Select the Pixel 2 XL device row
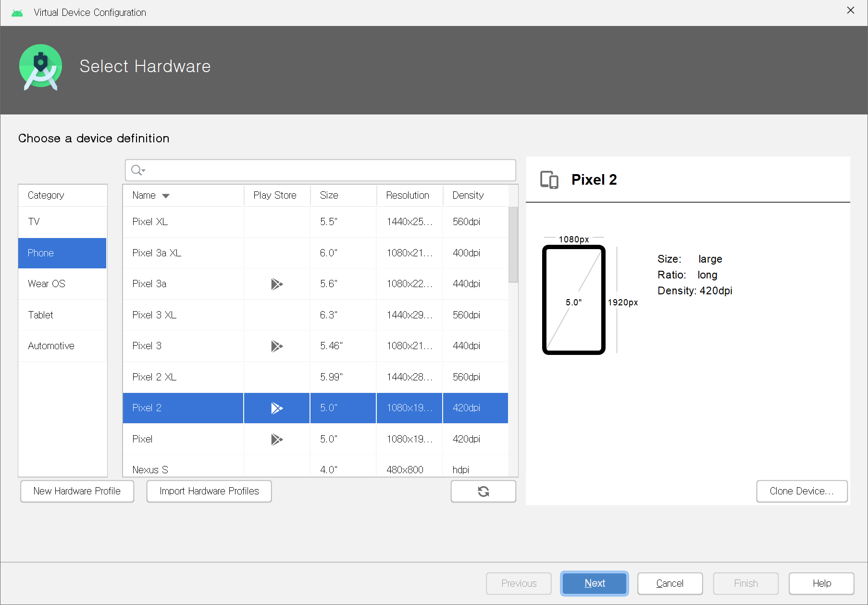Image resolution: width=868 pixels, height=605 pixels. click(x=315, y=377)
